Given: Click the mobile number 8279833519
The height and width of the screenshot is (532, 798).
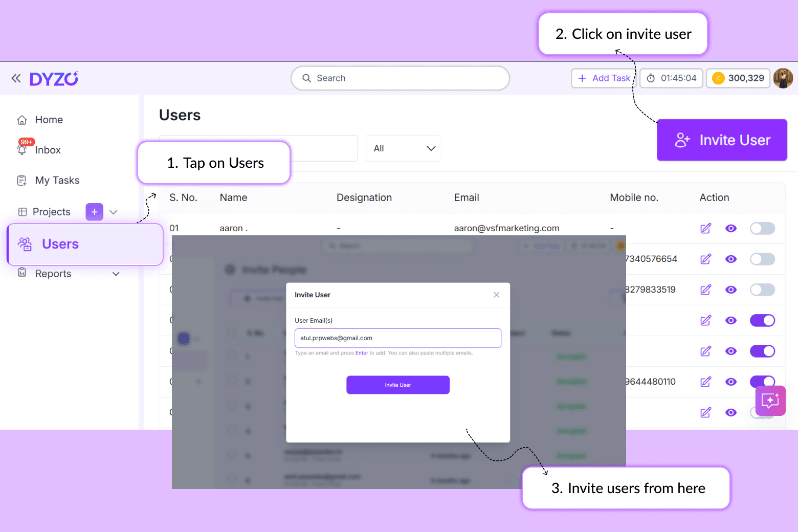Looking at the screenshot, I should point(651,290).
